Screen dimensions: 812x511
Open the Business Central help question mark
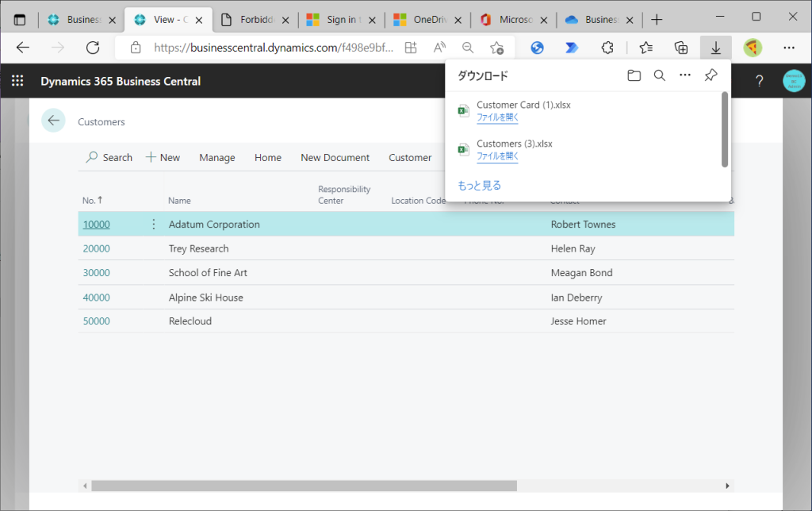point(759,81)
